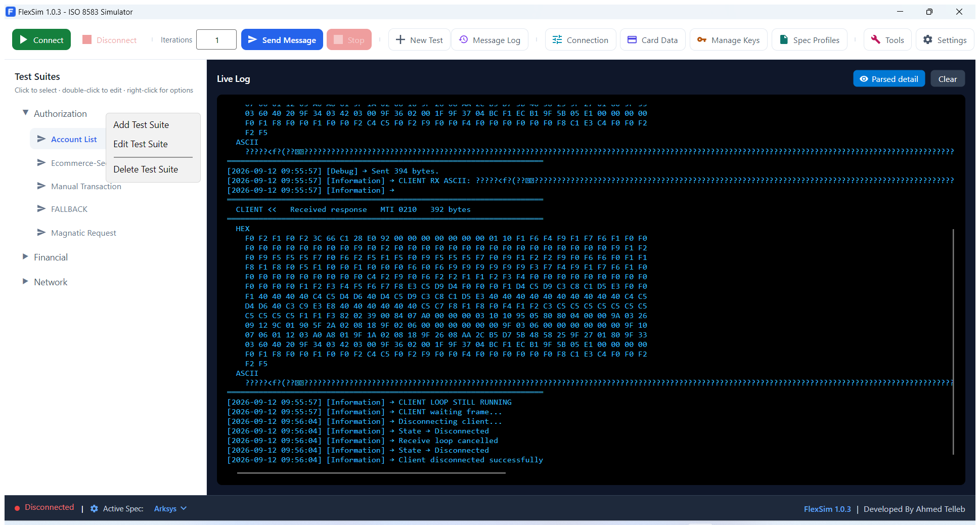Click the FlexSim app logo icon
The width and height of the screenshot is (980, 525).
pyautogui.click(x=11, y=12)
